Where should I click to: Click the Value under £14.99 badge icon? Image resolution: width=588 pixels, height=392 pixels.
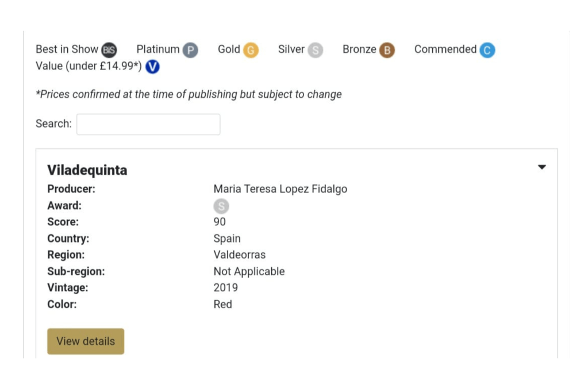152,67
